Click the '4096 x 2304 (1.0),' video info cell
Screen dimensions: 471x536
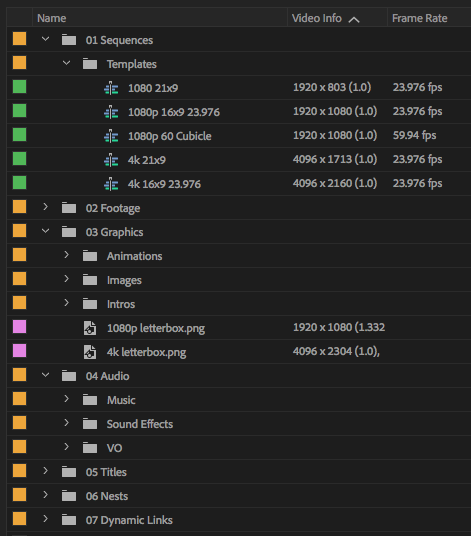[336, 351]
